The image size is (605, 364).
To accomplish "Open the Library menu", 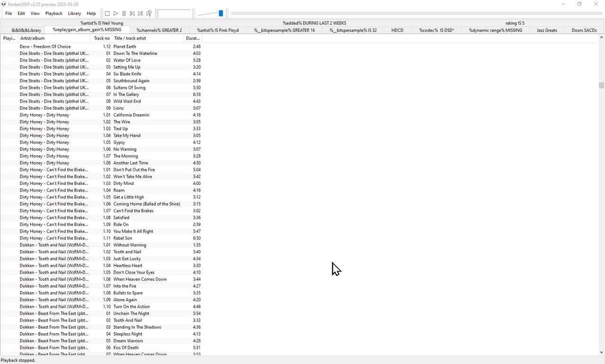I will coord(74,14).
